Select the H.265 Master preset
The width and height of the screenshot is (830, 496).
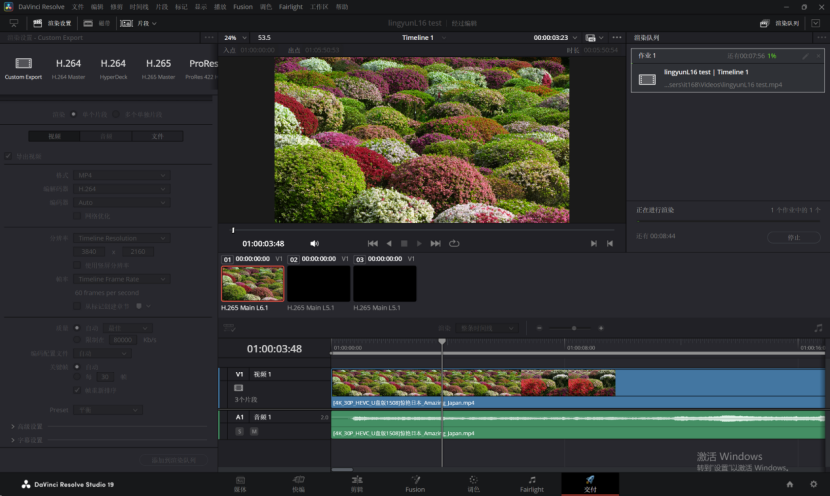158,67
